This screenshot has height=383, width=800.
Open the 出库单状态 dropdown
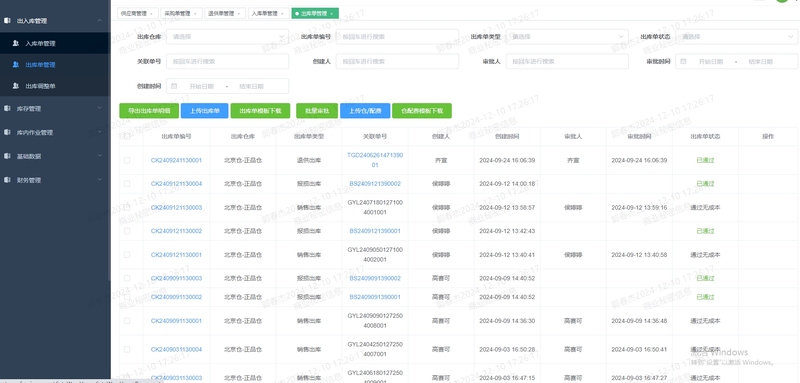click(x=737, y=37)
